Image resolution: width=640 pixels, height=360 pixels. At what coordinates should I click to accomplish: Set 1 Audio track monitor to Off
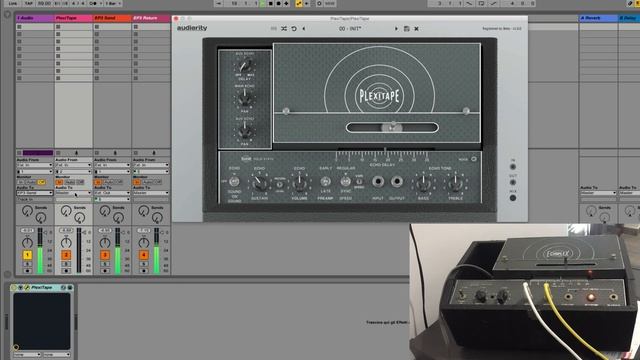click(x=42, y=182)
